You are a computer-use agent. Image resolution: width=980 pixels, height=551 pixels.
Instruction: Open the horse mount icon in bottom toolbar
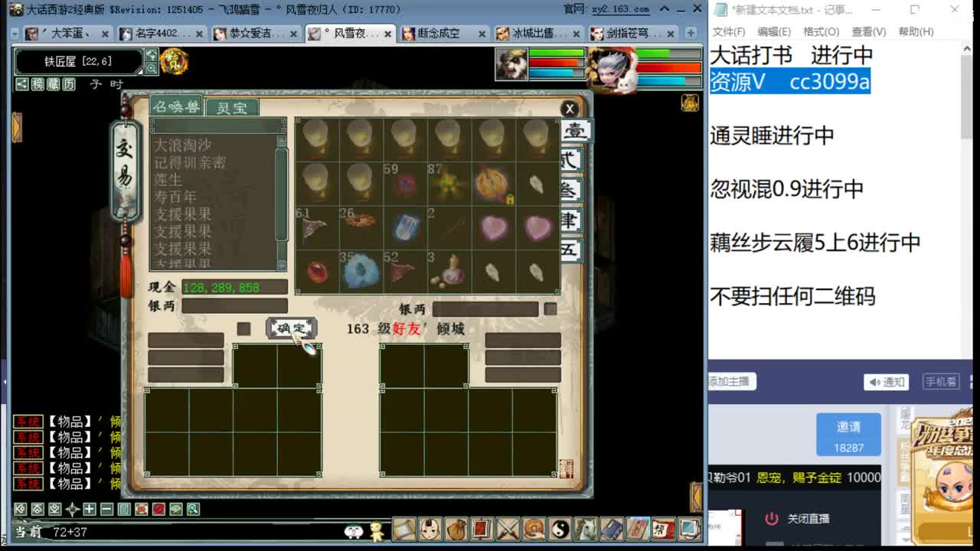click(586, 529)
